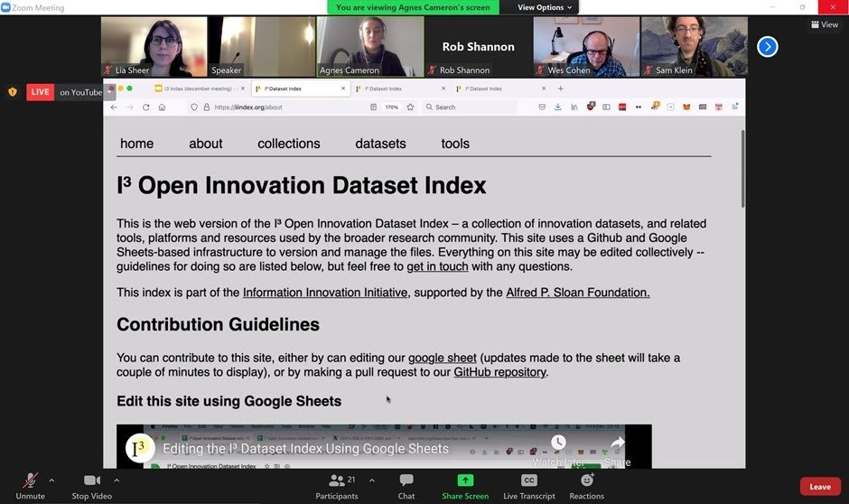Click into the browser Search box
This screenshot has width=849, height=504.
(x=469, y=107)
